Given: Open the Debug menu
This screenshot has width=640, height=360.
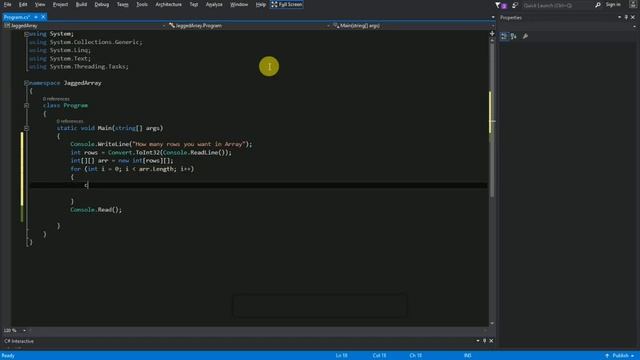Looking at the screenshot, I should click(102, 4).
